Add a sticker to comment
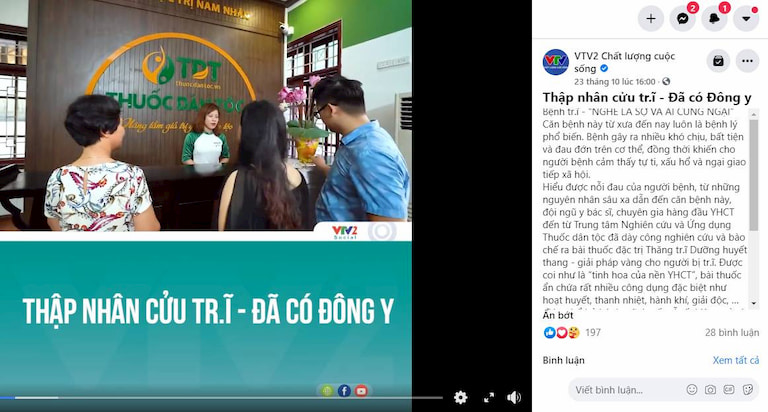This screenshot has width=768, height=412. [x=748, y=389]
